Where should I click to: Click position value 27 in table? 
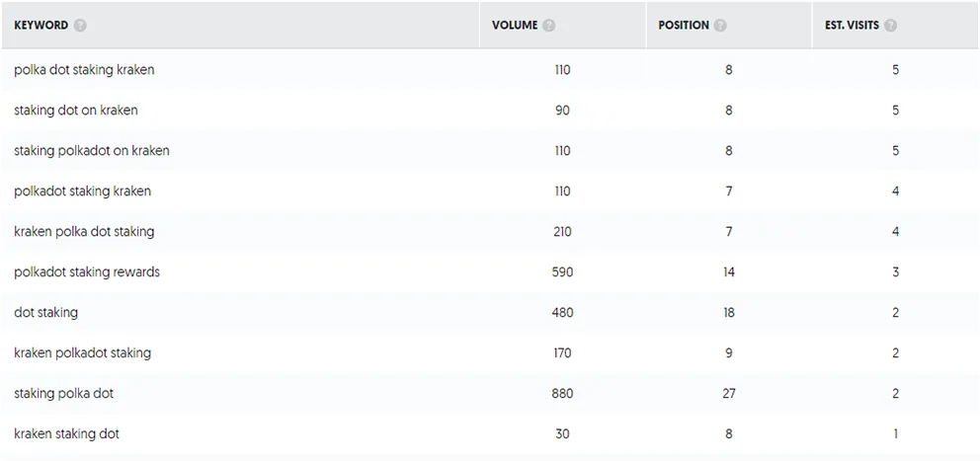tap(728, 394)
